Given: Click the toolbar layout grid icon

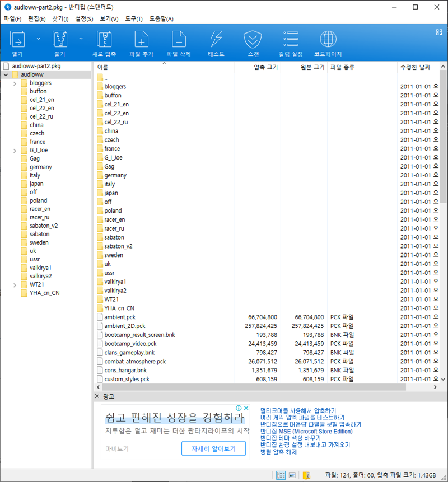Looking at the screenshot, I should [439, 32].
